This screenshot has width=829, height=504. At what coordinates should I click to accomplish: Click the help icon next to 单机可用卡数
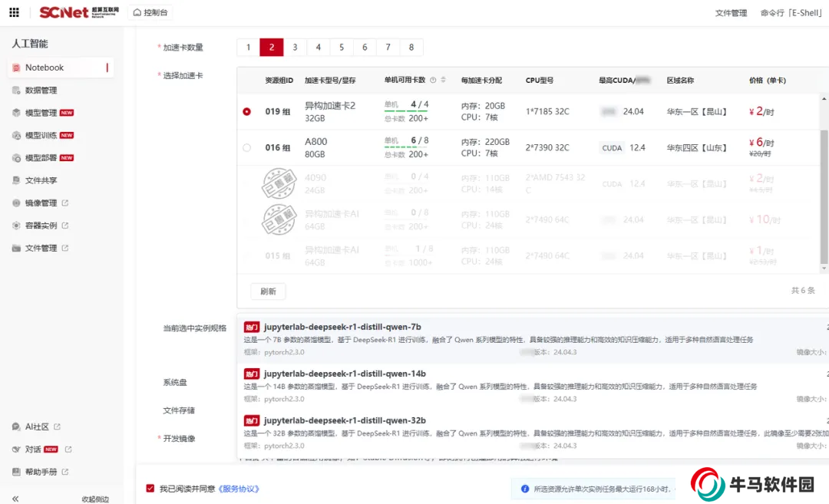tap(433, 80)
